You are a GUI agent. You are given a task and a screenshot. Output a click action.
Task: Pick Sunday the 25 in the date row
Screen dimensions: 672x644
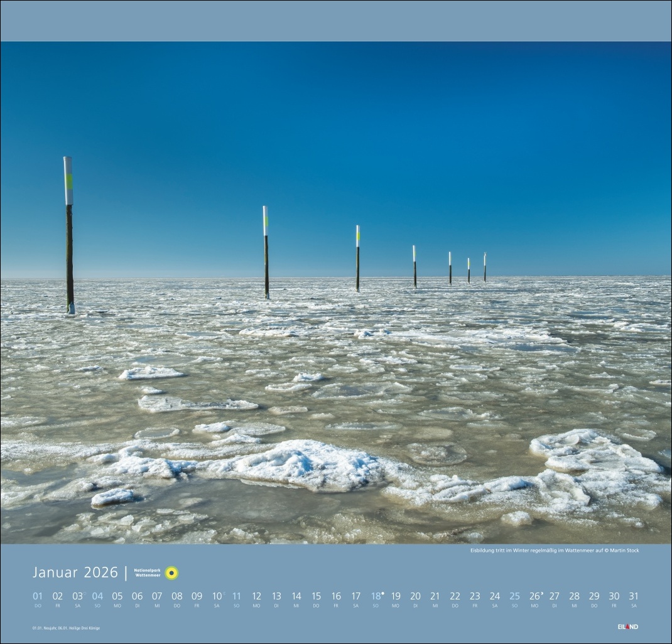514,596
